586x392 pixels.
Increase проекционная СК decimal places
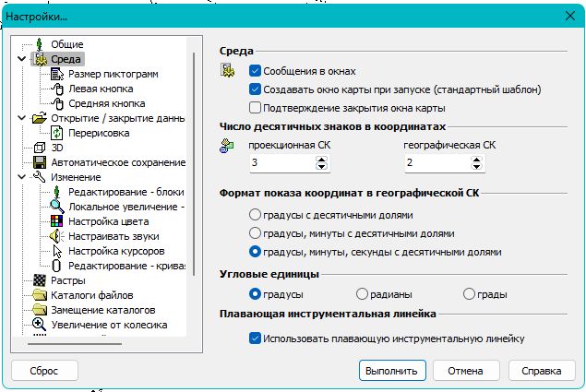pos(321,160)
